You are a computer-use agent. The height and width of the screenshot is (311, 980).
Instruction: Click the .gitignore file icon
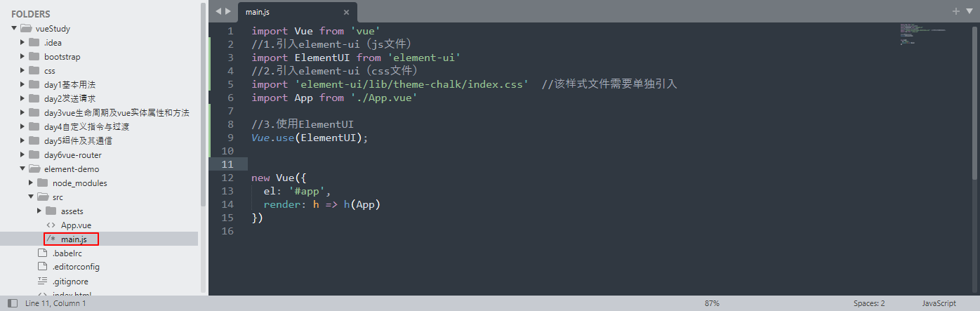pos(42,282)
